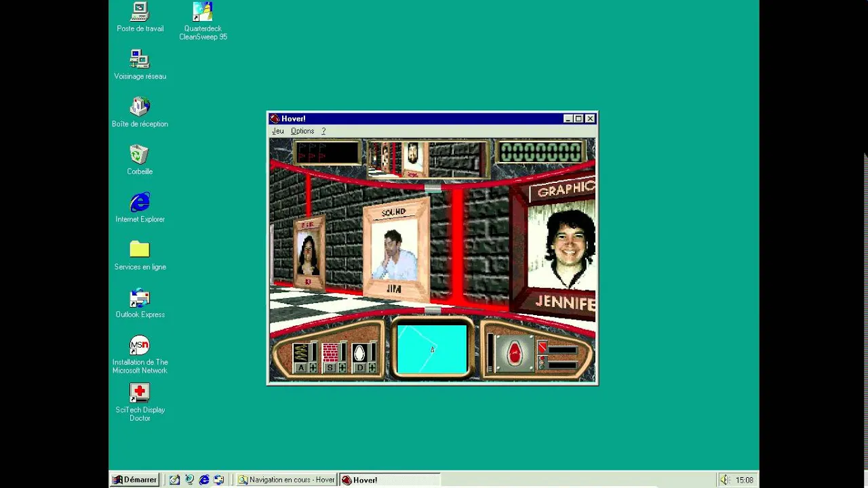Screen dimensions: 868x488
Task: Click the vertical speed gauge bar
Action: (490, 352)
